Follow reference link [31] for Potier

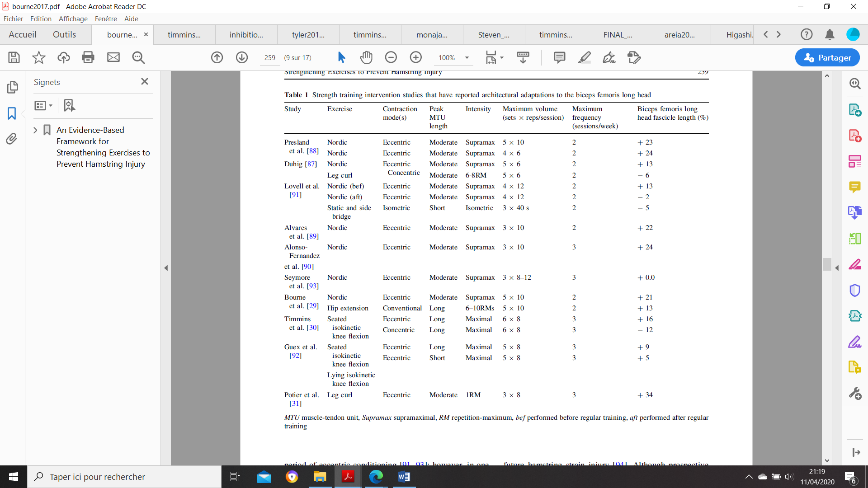(295, 404)
